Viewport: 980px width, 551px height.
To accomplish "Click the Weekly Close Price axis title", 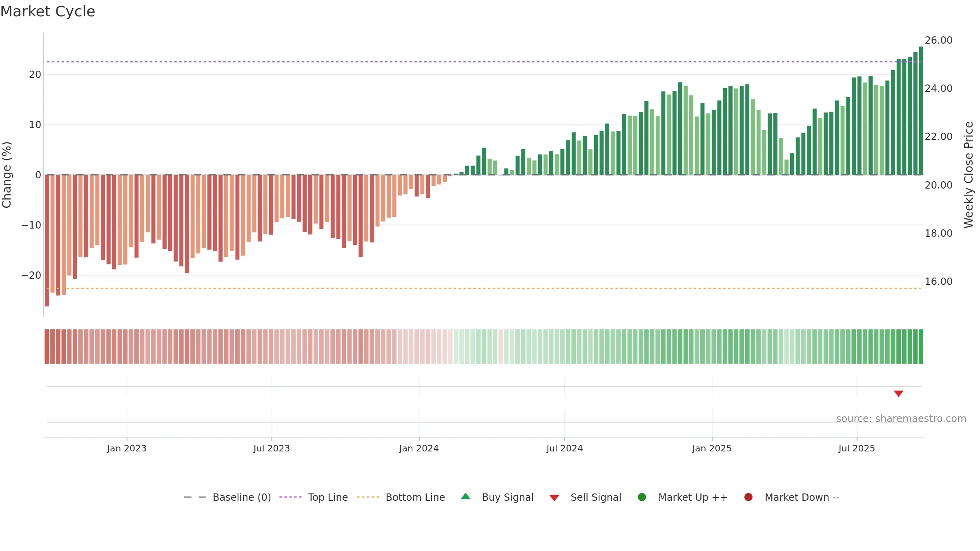I will [969, 175].
